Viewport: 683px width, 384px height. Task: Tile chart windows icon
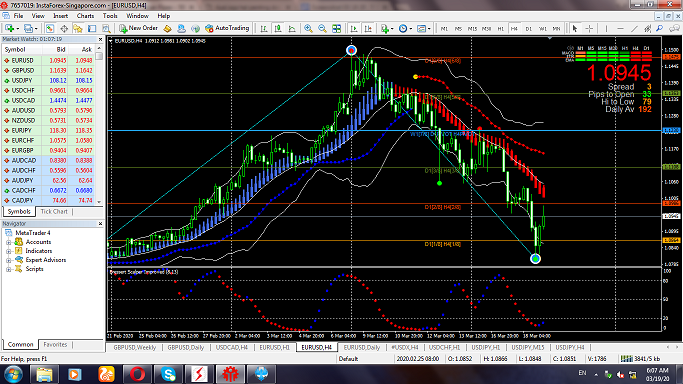[x=336, y=28]
